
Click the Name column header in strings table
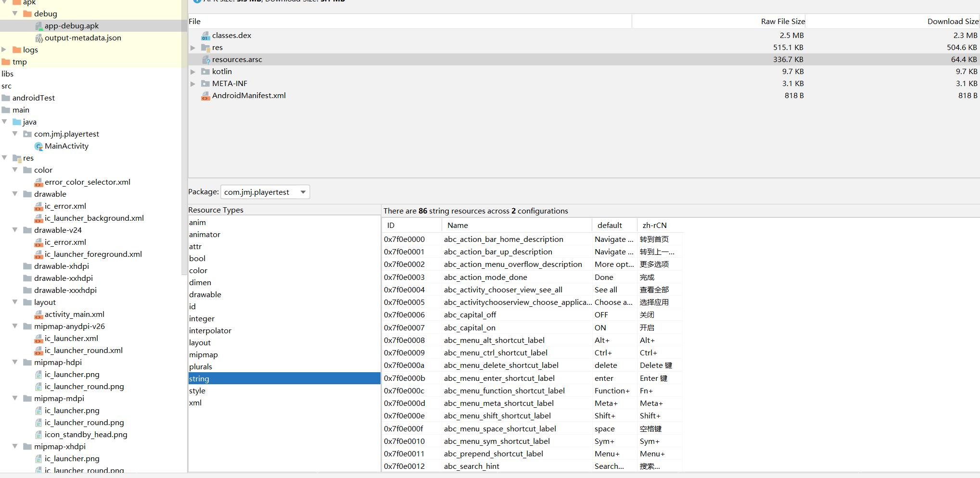(517, 226)
